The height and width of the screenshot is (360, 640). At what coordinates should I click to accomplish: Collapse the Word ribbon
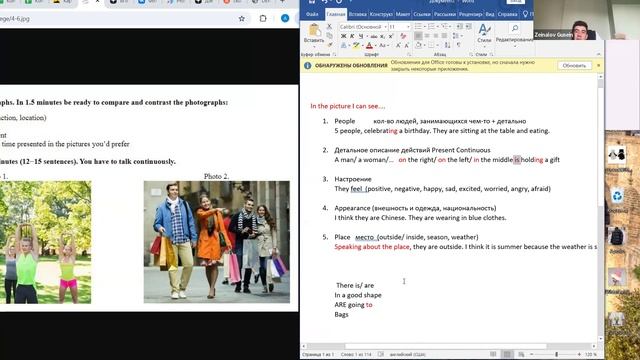tap(598, 54)
